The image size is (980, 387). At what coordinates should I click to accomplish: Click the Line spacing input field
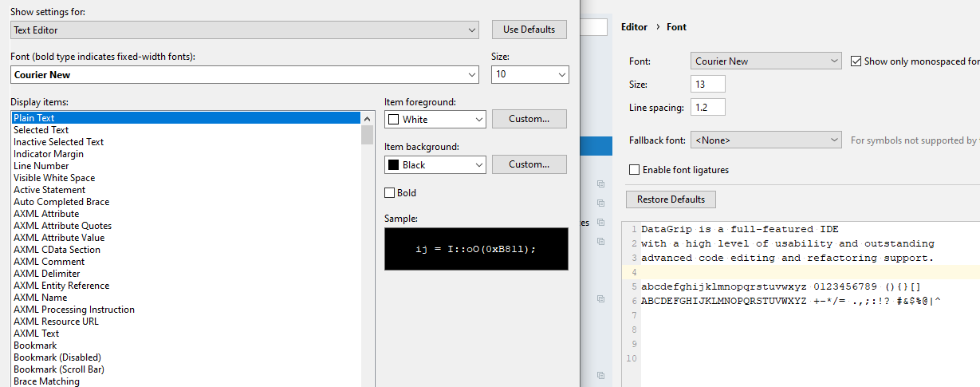[708, 107]
